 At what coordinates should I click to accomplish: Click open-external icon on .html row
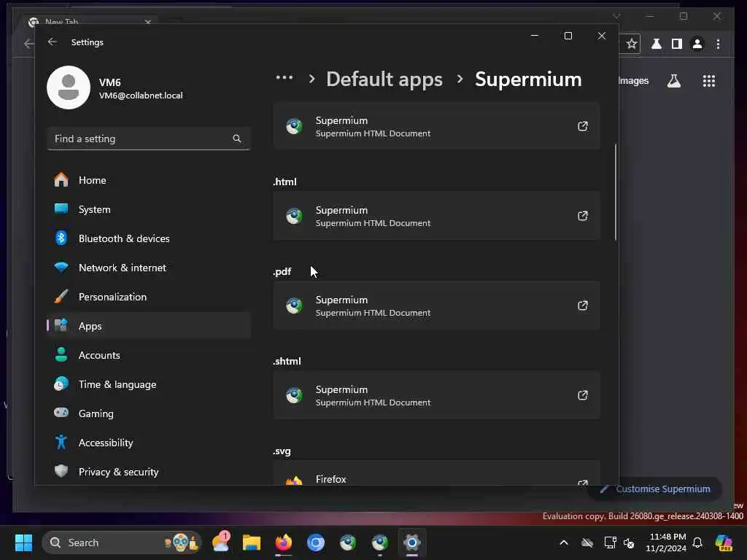tap(583, 216)
